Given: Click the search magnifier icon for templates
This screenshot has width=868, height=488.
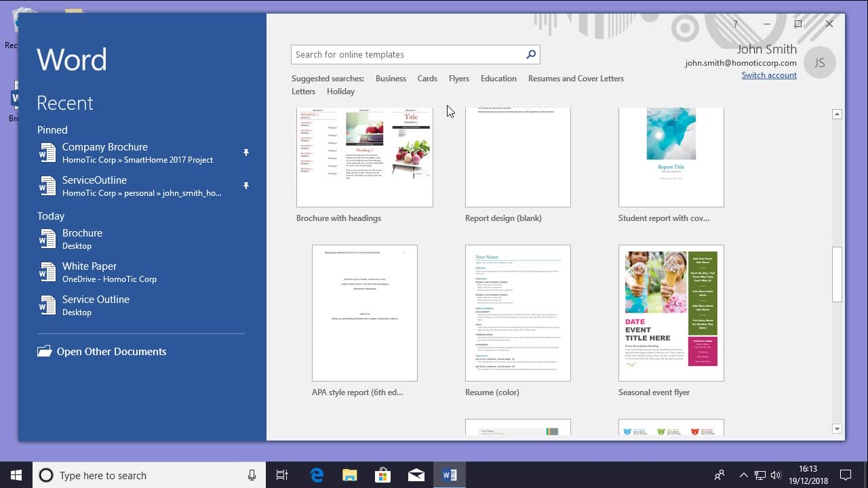Looking at the screenshot, I should (531, 54).
